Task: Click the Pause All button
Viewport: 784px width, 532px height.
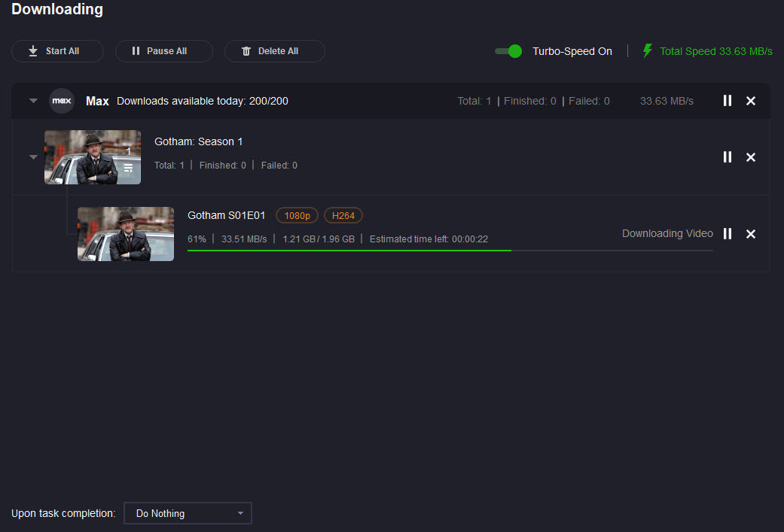Action: click(163, 51)
